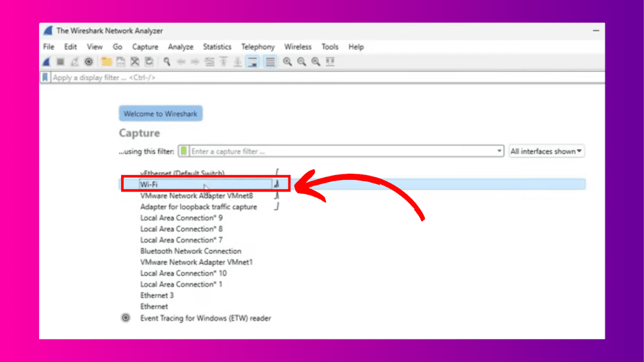Open a capture file with the folder icon
The height and width of the screenshot is (362, 644).
[106, 62]
